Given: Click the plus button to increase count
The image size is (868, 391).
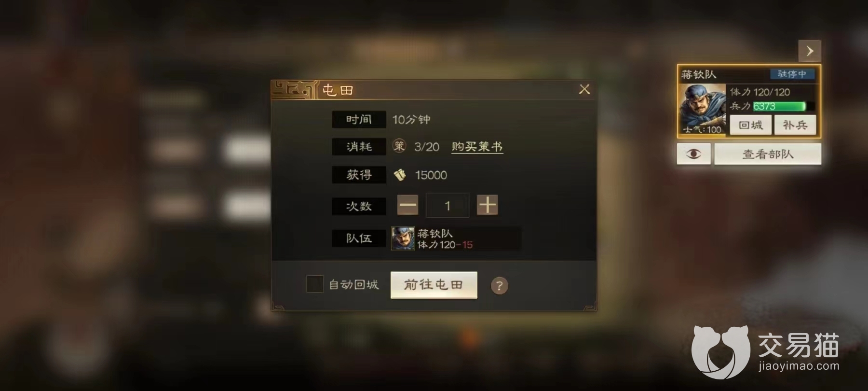Looking at the screenshot, I should click(487, 206).
